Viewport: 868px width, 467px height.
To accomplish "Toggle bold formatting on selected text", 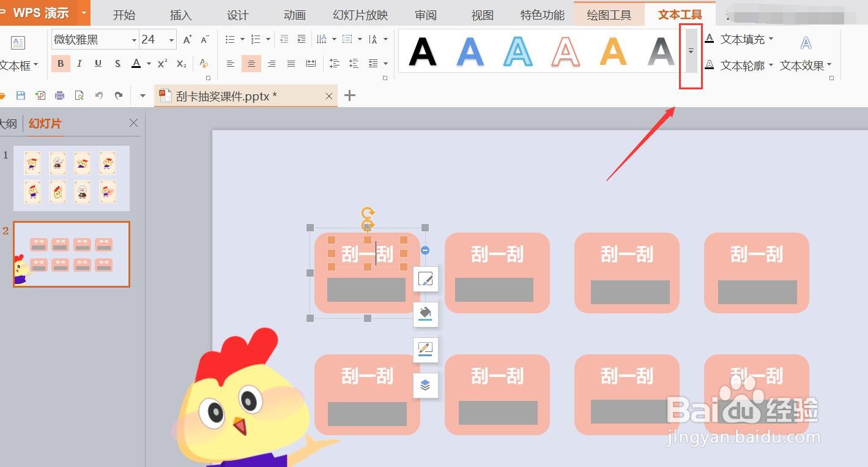I will coord(61,63).
